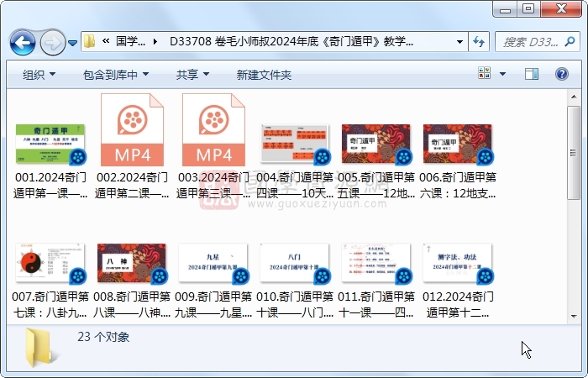588x378 pixels.
Task: Click file name 011.奇门遁甲第十一课——四
Action: click(x=376, y=304)
